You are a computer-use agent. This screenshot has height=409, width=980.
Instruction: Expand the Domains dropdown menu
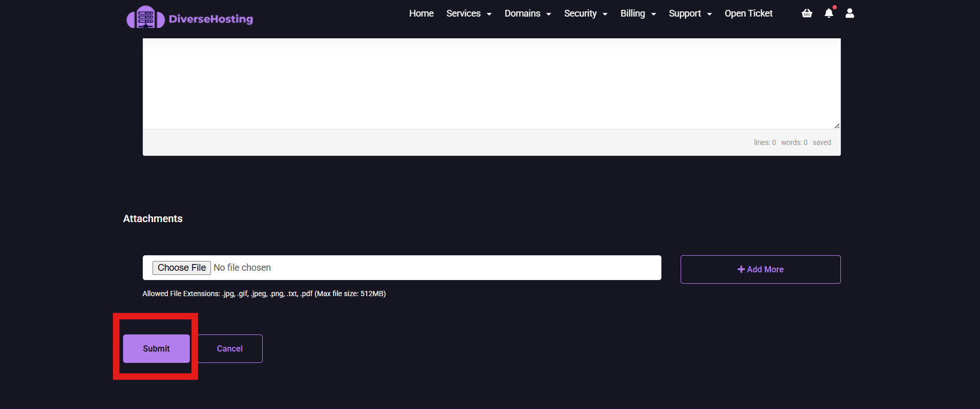(527, 13)
